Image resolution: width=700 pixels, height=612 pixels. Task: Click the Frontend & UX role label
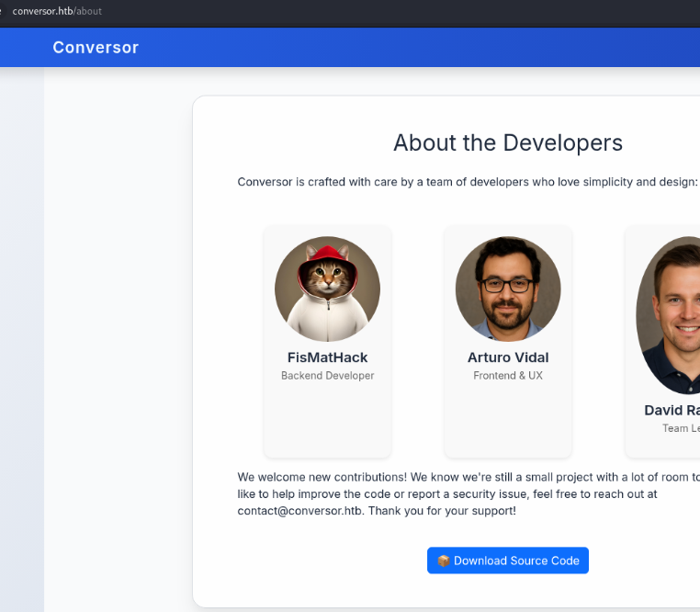click(x=508, y=376)
